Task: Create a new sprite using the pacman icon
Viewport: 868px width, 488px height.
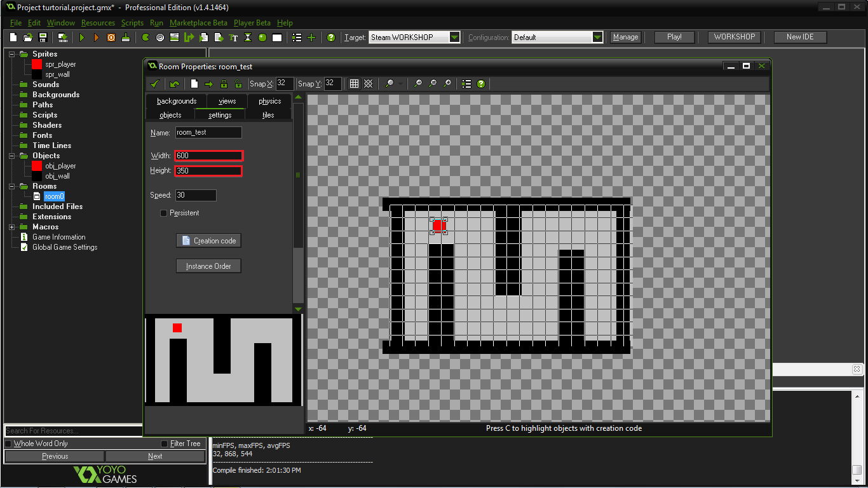Action: (145, 37)
